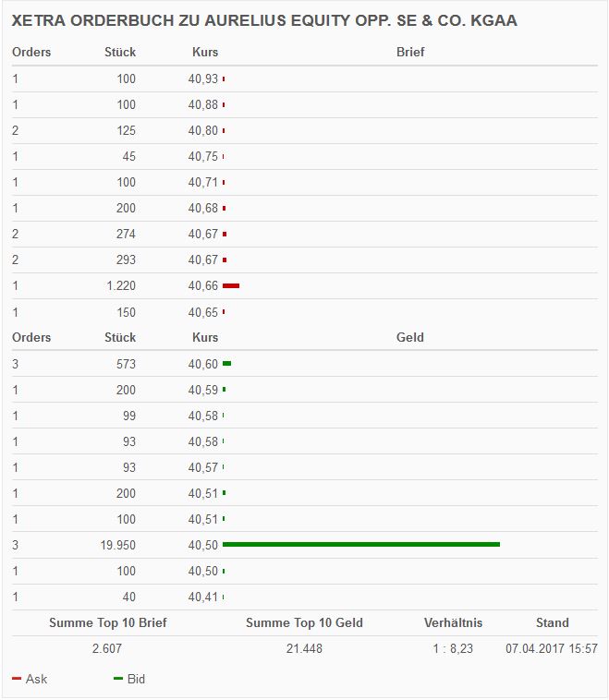Click the long green bar for 19.950 shares
Screen dimensions: 609x700
(360, 545)
